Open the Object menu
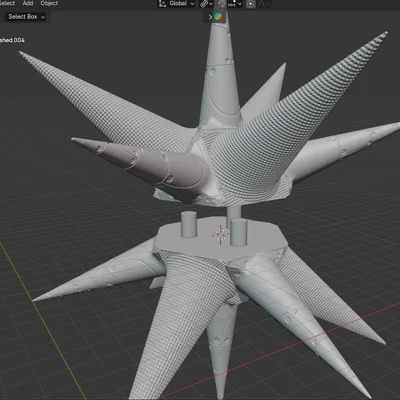 click(x=49, y=3)
